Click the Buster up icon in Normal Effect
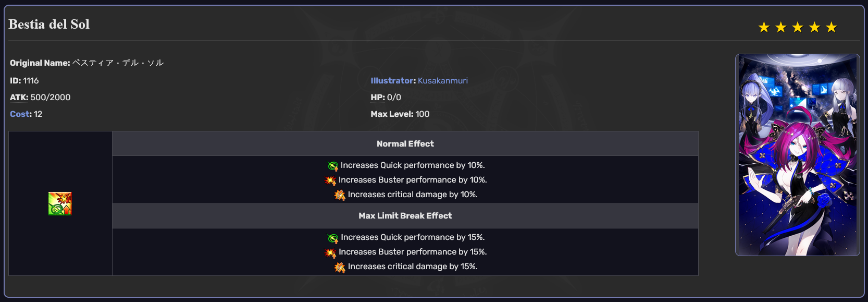868x302 pixels. tap(331, 180)
